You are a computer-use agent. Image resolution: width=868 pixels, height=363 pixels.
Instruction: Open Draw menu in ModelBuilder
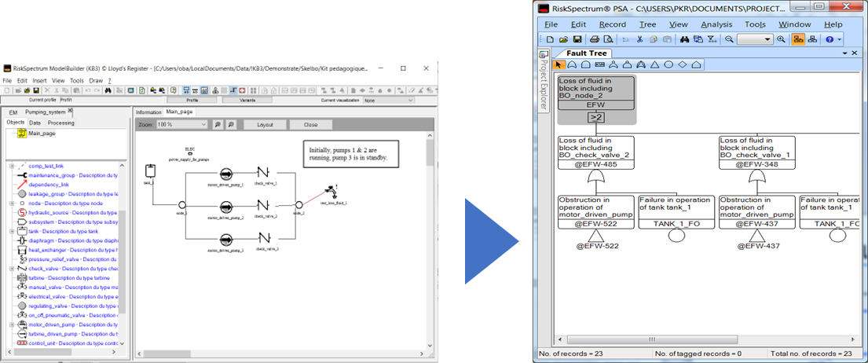tap(97, 81)
